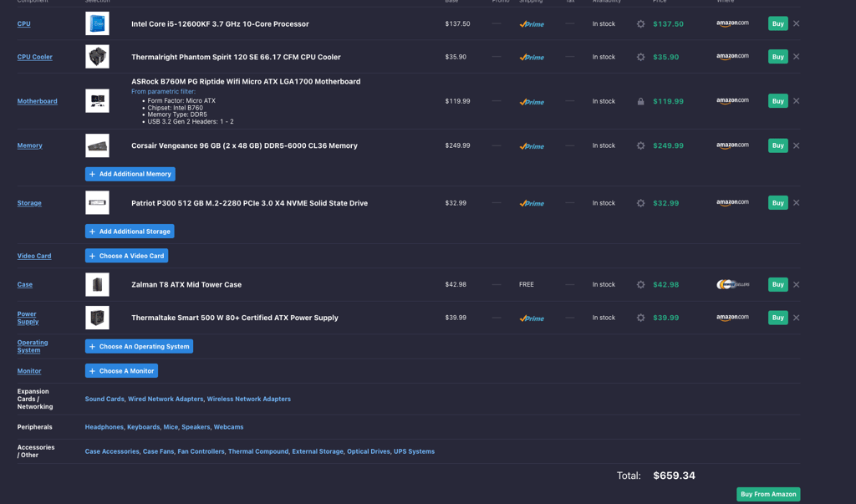Image resolution: width=856 pixels, height=504 pixels.
Task: Remove the Corsair Vengeance memory
Action: (x=796, y=145)
